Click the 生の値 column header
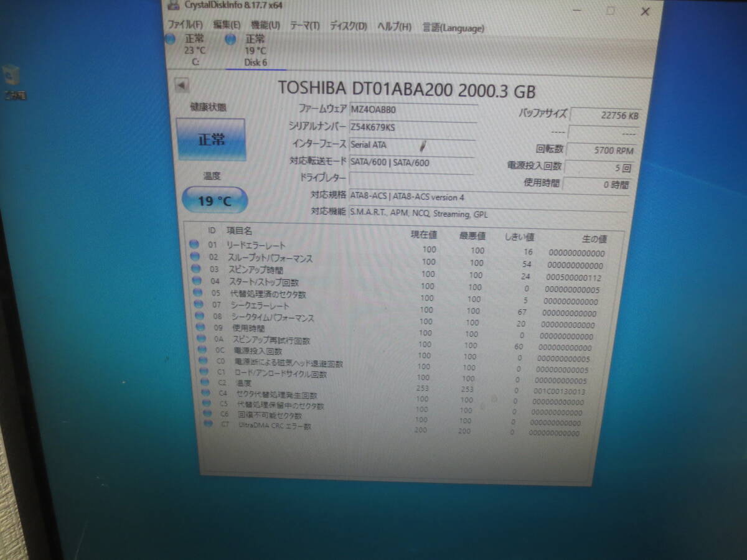 (x=594, y=239)
